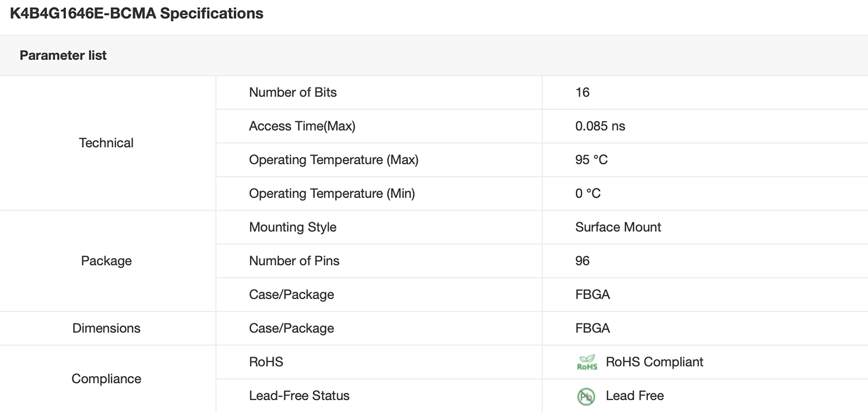Click the RoHS Compliant text
The width and height of the screenshot is (868, 412).
654,362
